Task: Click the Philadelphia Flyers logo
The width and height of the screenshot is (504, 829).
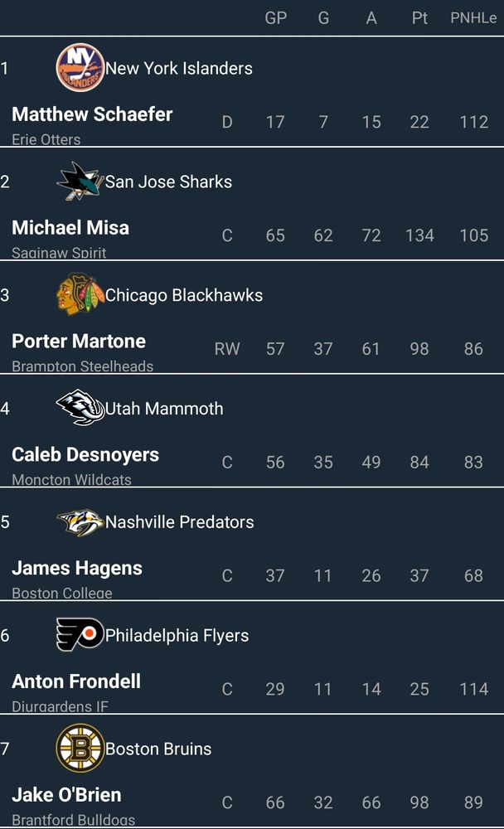Action: [x=80, y=634]
